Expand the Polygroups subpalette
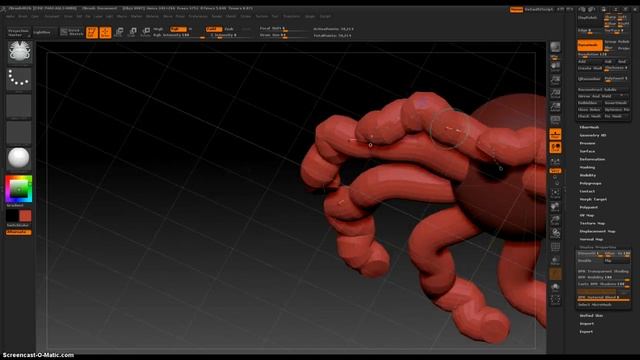This screenshot has width=640, height=360. pos(590,183)
